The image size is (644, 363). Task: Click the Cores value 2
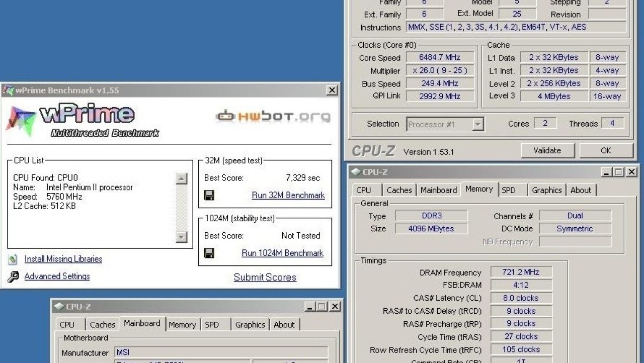(545, 123)
